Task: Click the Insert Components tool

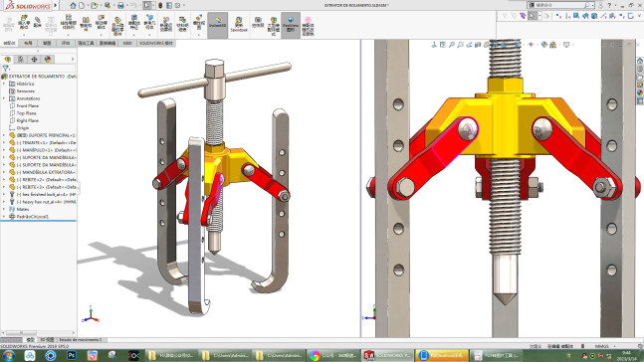Action: tap(24, 24)
